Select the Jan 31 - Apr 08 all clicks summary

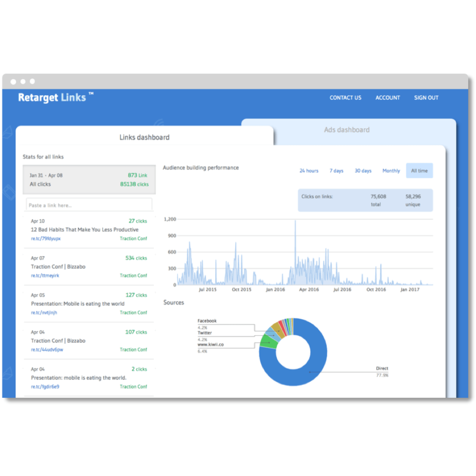(x=89, y=180)
